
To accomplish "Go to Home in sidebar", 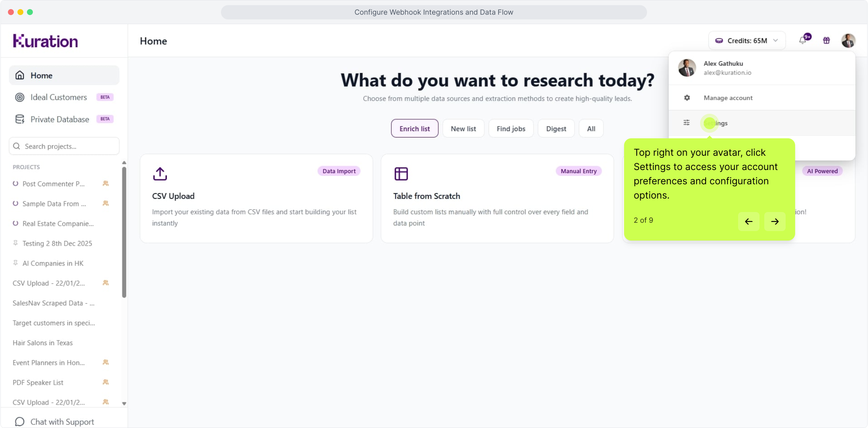I will [x=64, y=75].
